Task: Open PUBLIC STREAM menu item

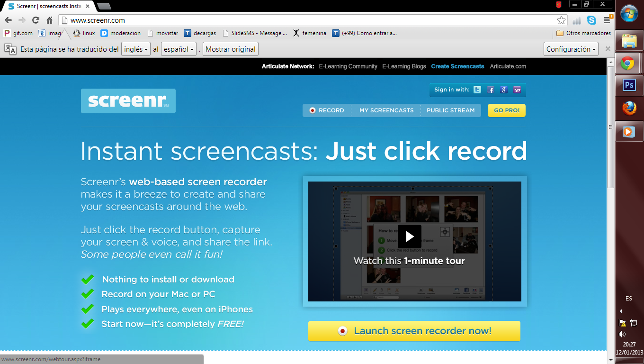Action: 450,110
